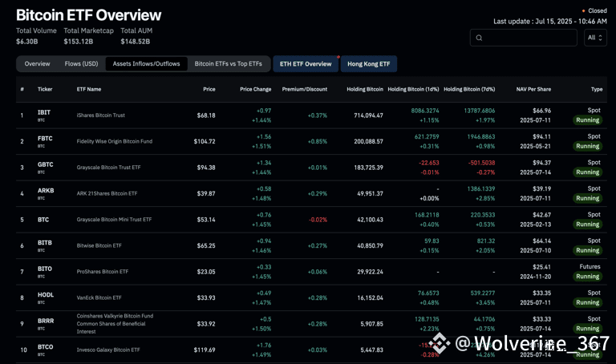The image size is (616, 364).
Task: Click VanEck Bitcoin ETF name
Action: point(99,297)
